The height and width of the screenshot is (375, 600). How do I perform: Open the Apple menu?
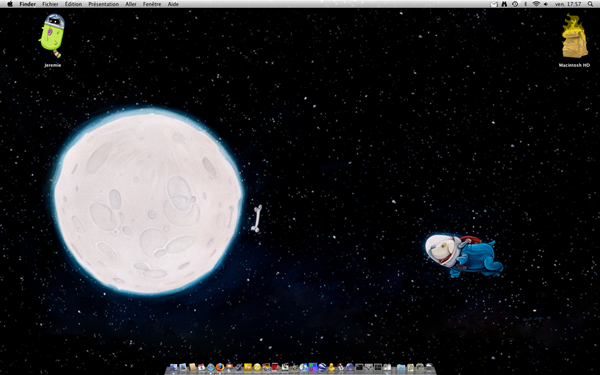tap(10, 4)
